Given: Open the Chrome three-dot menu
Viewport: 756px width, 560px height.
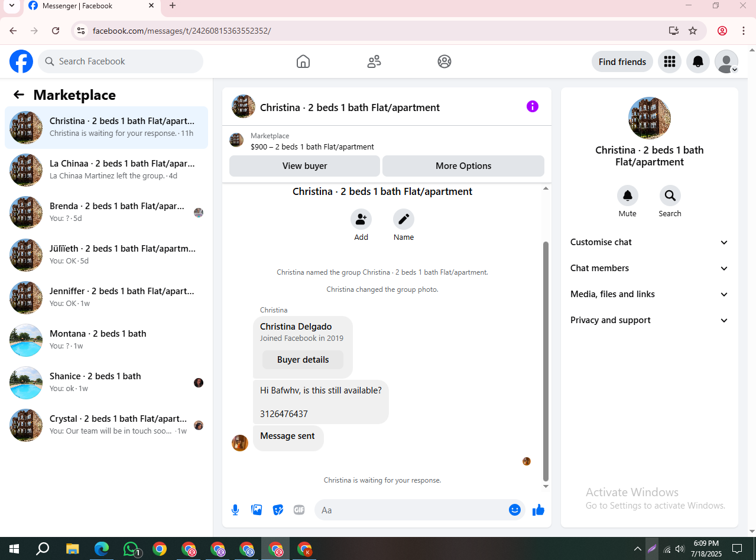Looking at the screenshot, I should [744, 31].
